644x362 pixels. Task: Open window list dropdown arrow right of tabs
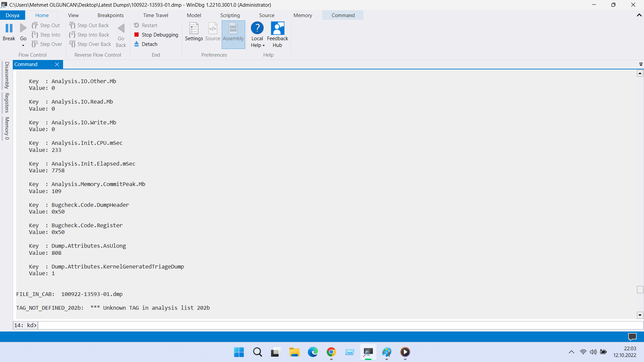641,64
